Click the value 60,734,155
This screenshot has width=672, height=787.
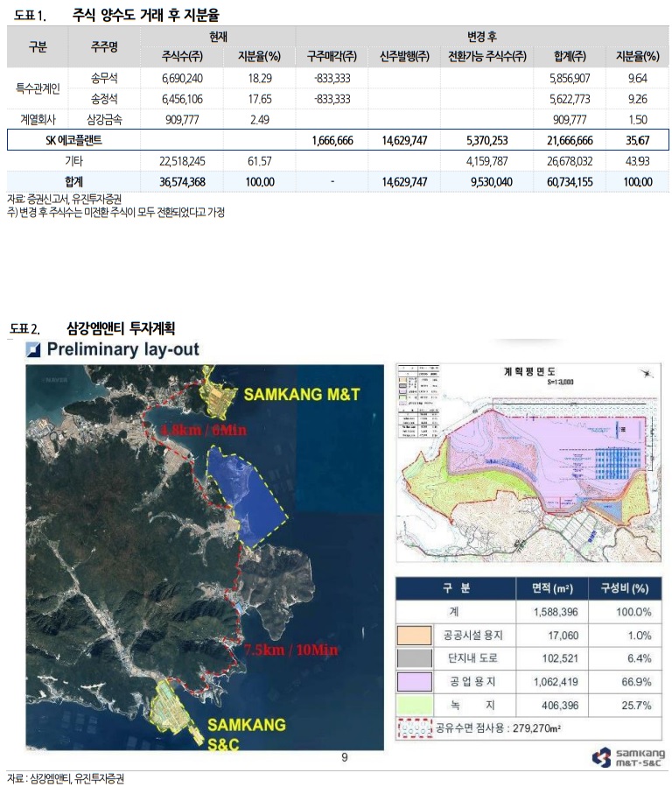[x=570, y=182]
